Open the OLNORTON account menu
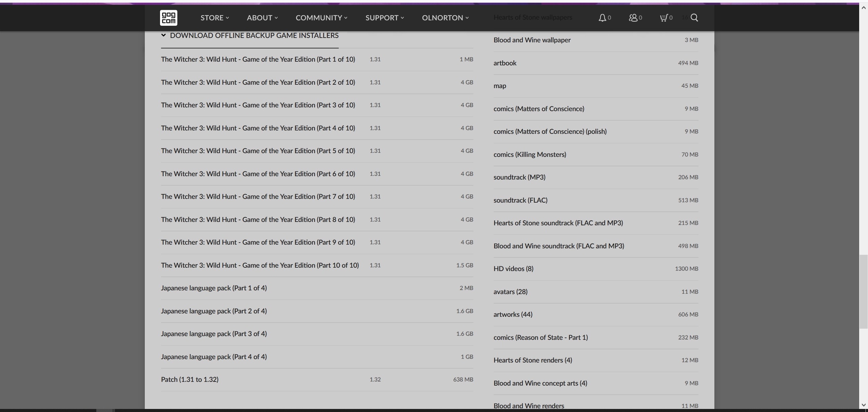This screenshot has height=412, width=868. pyautogui.click(x=445, y=18)
